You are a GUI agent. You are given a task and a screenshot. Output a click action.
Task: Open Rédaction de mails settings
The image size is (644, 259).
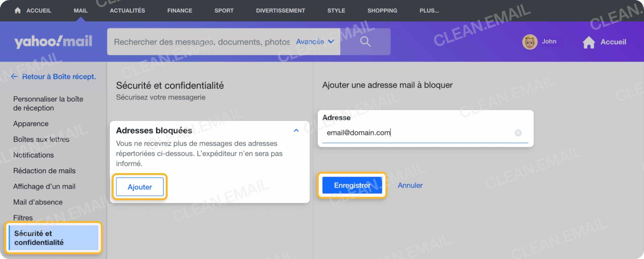[44, 171]
